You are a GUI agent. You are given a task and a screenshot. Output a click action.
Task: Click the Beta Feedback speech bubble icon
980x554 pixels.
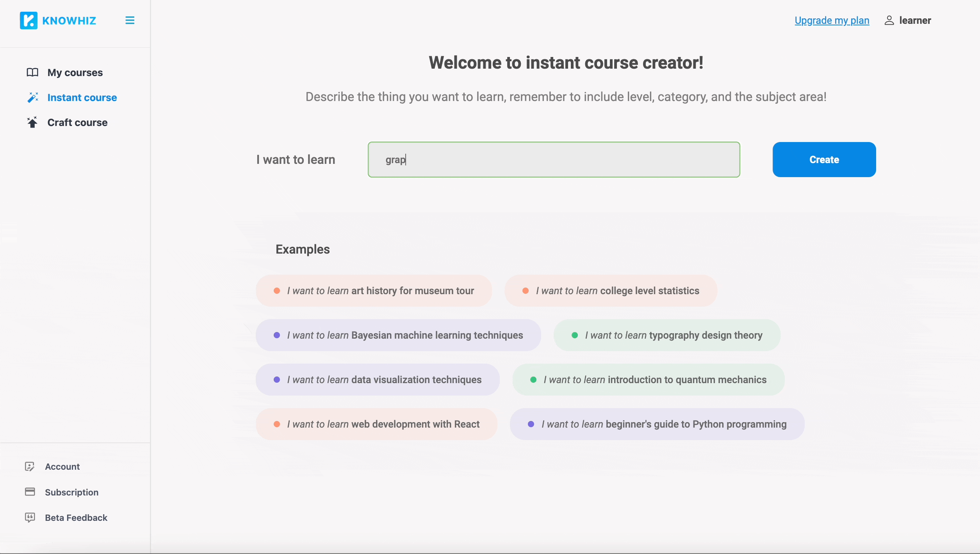31,518
